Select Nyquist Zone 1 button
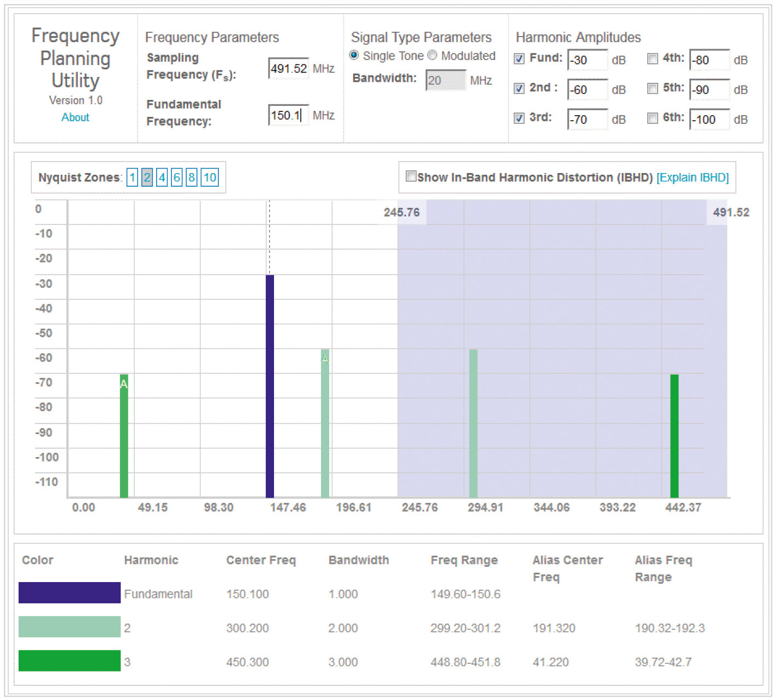The height and width of the screenshot is (700, 774). click(x=132, y=177)
